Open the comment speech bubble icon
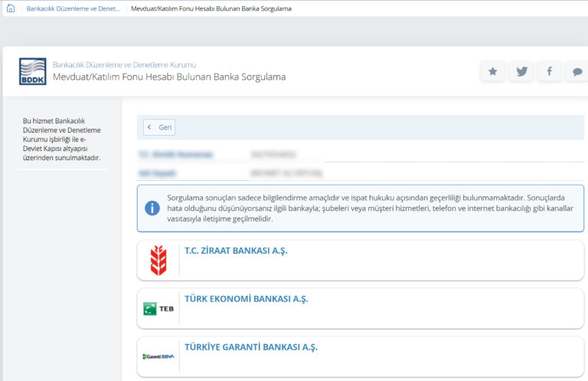This screenshot has height=381, width=588. coord(576,71)
